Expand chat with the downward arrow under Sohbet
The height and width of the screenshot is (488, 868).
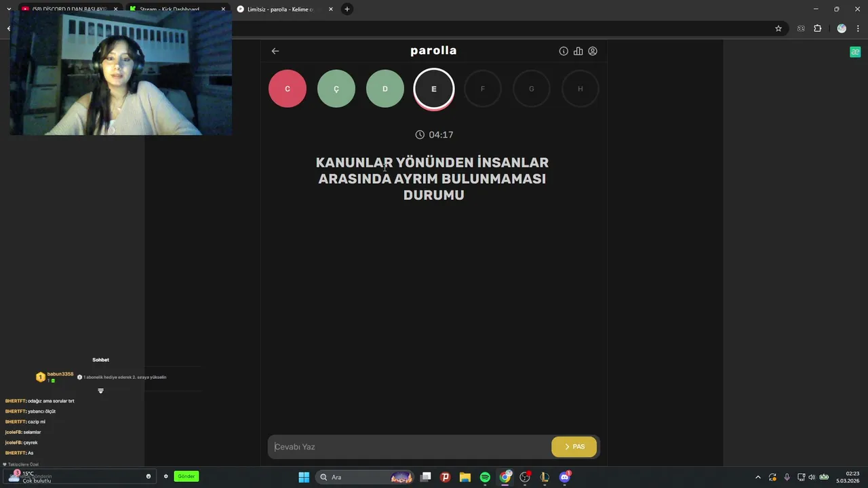tap(100, 391)
